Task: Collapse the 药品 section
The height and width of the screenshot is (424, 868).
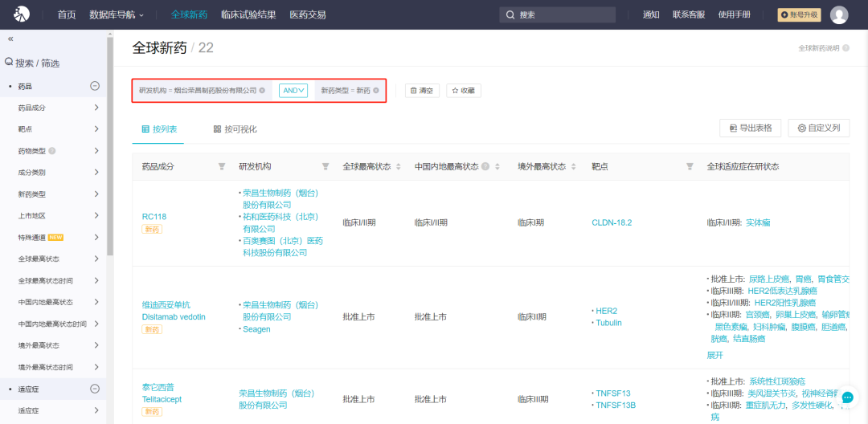Action: [95, 86]
